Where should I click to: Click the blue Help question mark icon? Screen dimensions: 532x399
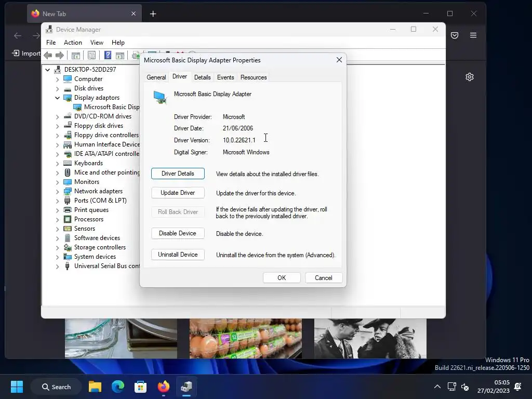click(x=108, y=55)
